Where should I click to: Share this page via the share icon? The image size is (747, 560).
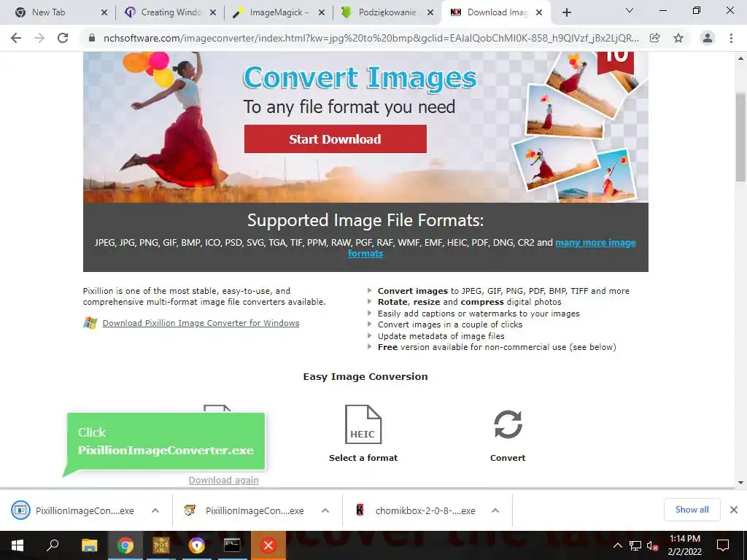tap(655, 38)
